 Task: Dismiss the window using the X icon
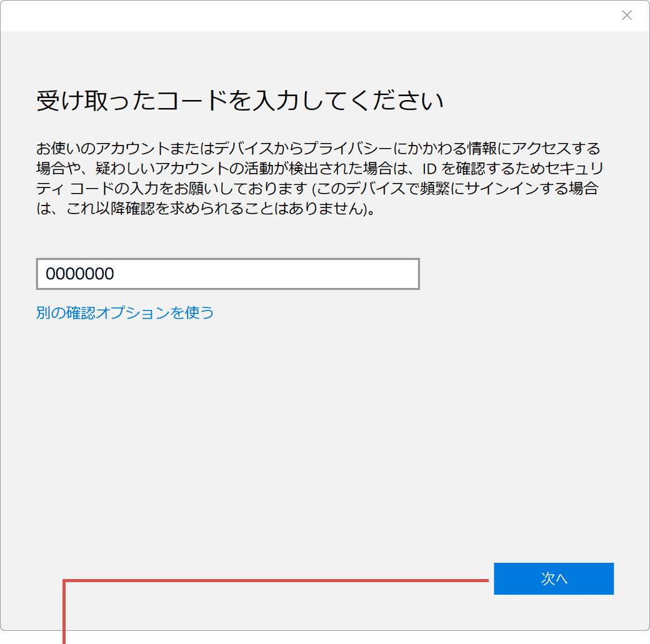tap(627, 15)
